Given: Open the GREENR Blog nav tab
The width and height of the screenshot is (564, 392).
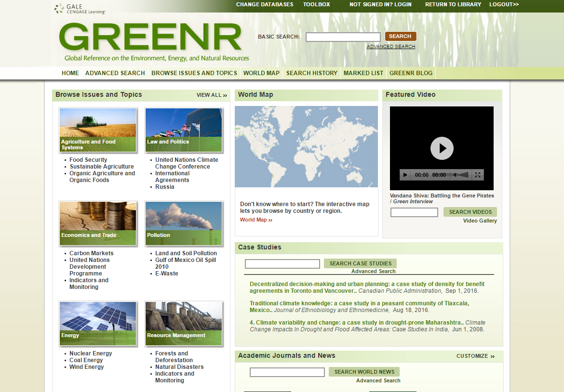Looking at the screenshot, I should pyautogui.click(x=411, y=73).
